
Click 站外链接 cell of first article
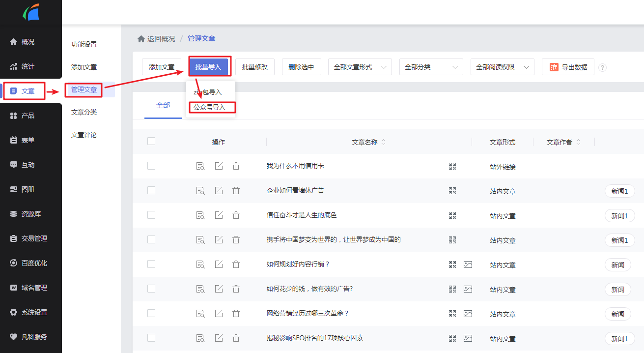point(503,167)
